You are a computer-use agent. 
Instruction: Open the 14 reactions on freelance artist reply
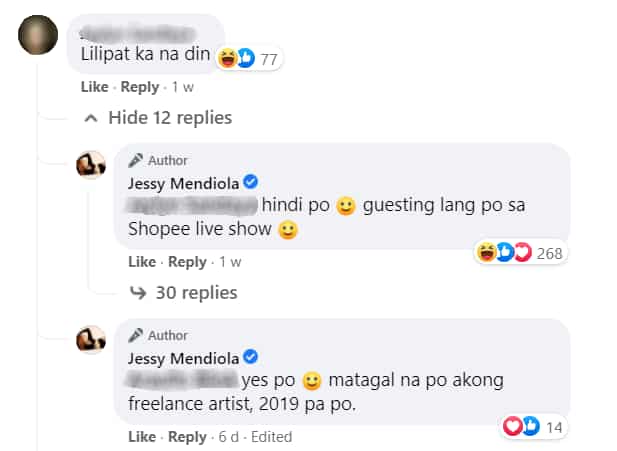[x=534, y=426]
